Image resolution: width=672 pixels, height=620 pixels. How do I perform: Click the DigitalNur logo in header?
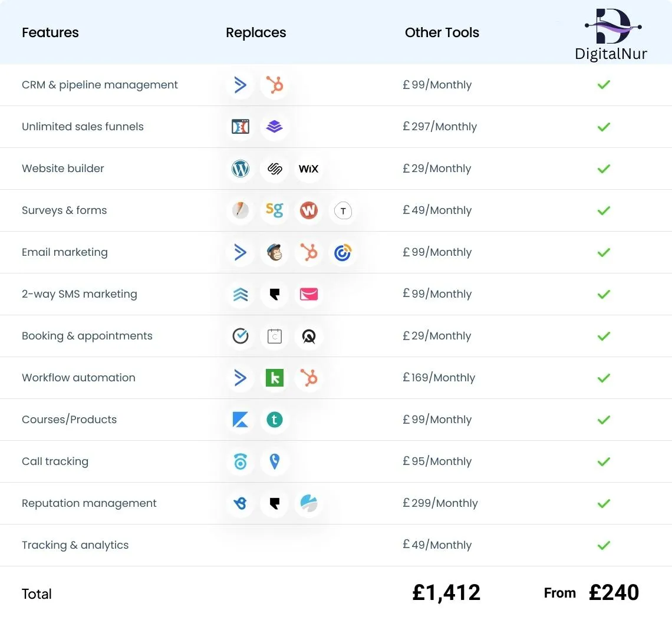click(x=611, y=34)
